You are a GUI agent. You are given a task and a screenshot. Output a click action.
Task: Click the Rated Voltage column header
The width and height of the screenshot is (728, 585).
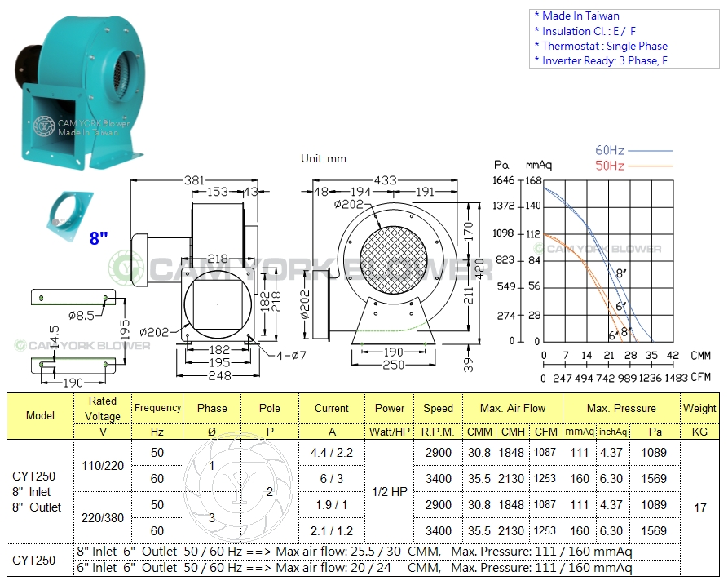pyautogui.click(x=103, y=409)
